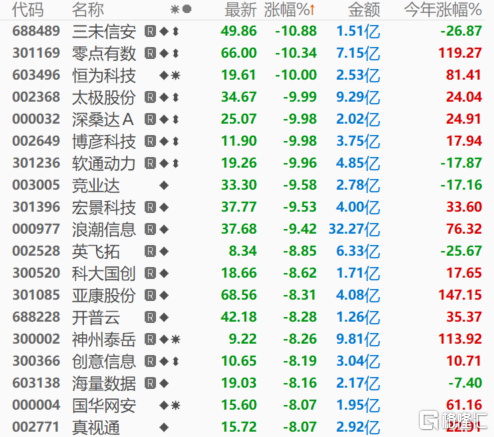Viewport: 494px width, 437px height.
Task: Click the diamond icon next to 竞业达
Action: (164, 185)
